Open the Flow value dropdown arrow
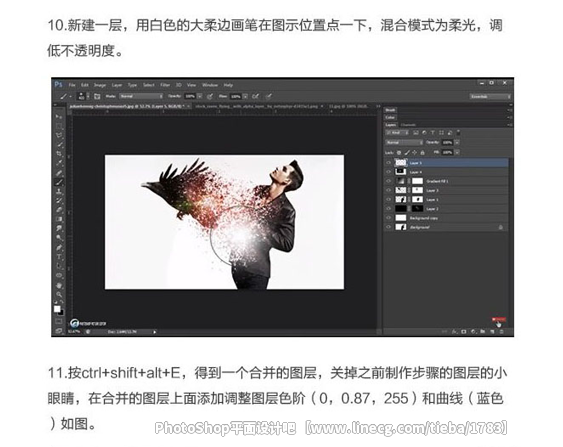This screenshot has width=563, height=447. point(245,97)
